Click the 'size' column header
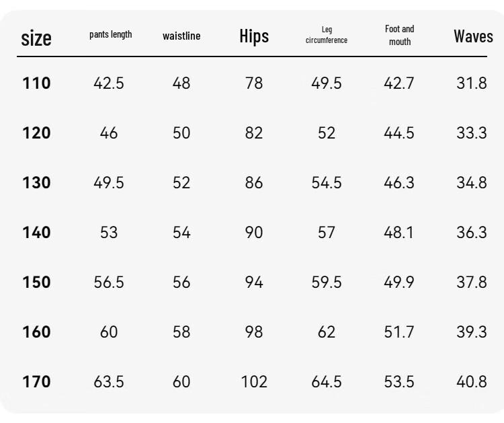The image size is (504, 423). tap(36, 38)
